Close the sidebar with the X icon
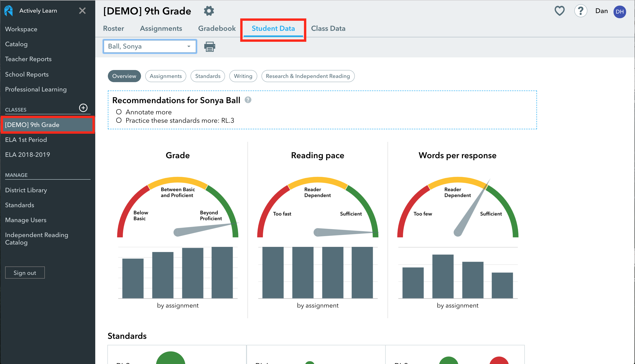 coord(82,11)
